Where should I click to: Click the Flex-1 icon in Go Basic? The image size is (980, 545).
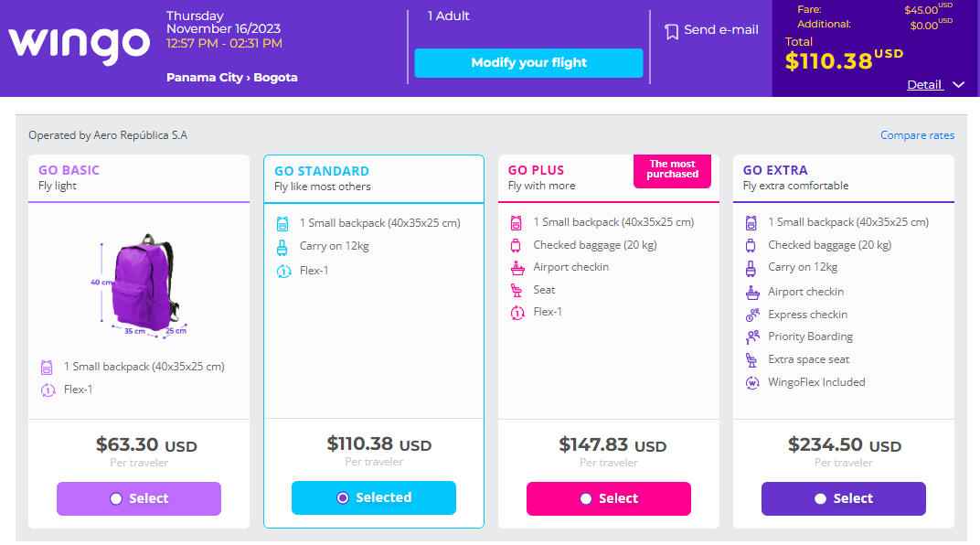[48, 390]
